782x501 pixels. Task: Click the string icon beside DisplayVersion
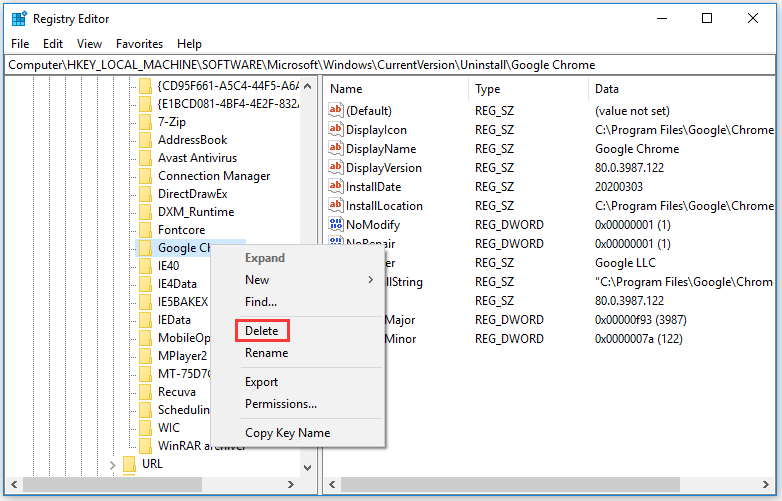[x=336, y=167]
